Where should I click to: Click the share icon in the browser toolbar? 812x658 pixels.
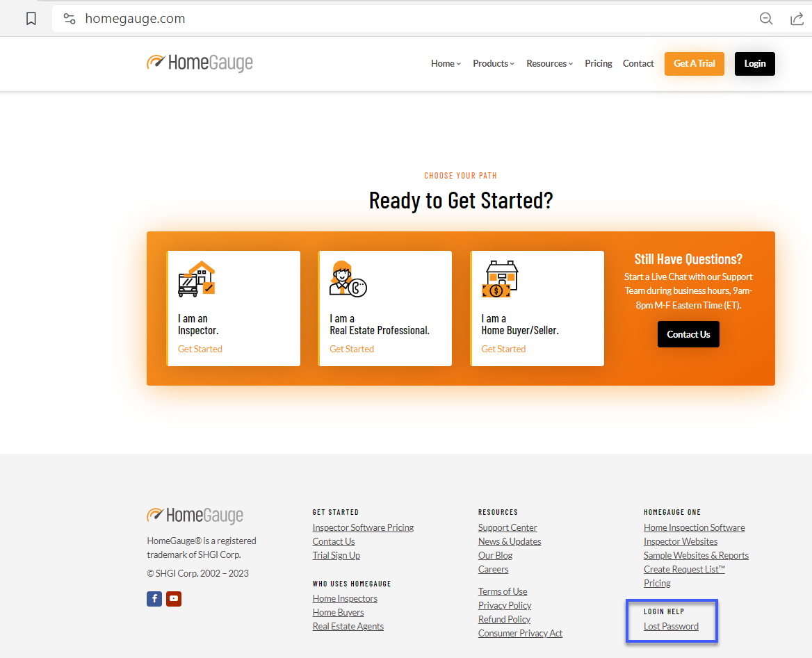click(x=797, y=18)
